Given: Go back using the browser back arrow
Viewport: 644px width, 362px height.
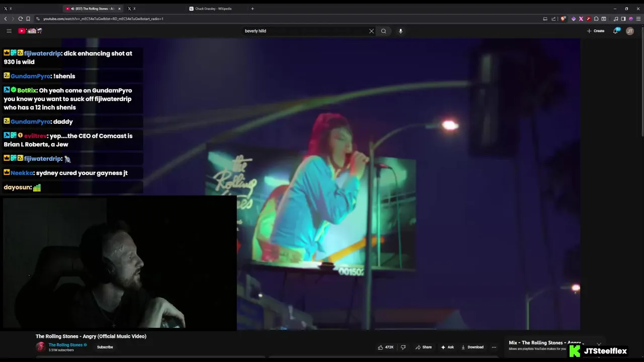Looking at the screenshot, I should pos(6,19).
